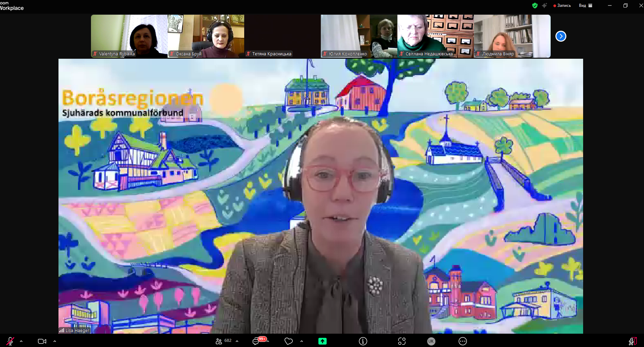Open the meeting info icon
Screen dimensions: 644x347
point(363,341)
